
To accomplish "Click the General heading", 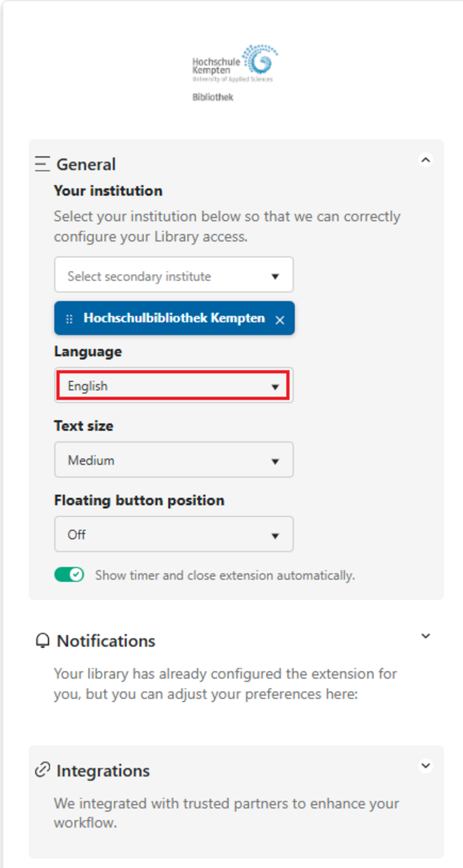I will click(x=86, y=165).
